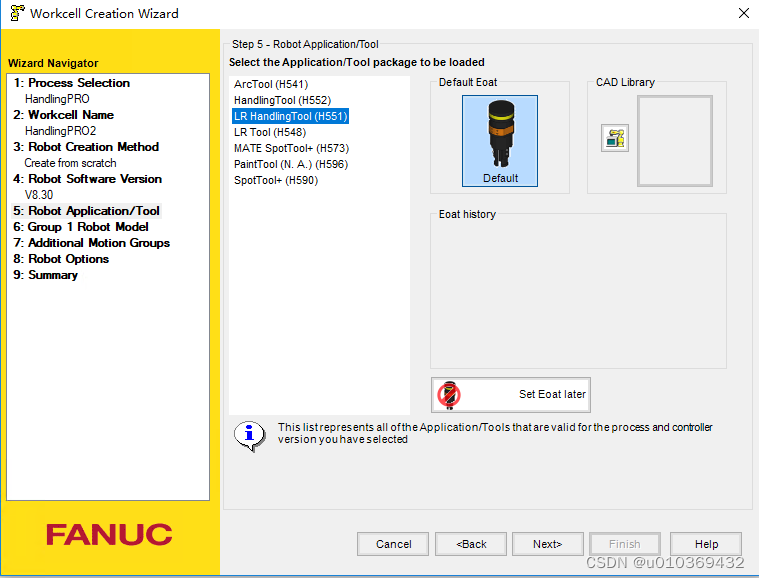Open step 9: Summary

(x=46, y=274)
